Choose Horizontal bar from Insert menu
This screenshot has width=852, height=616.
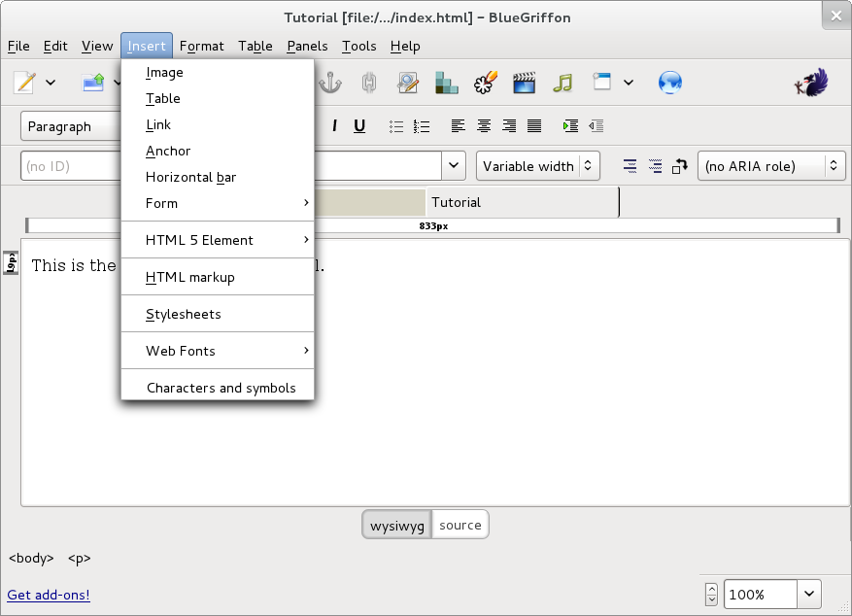pyautogui.click(x=190, y=177)
